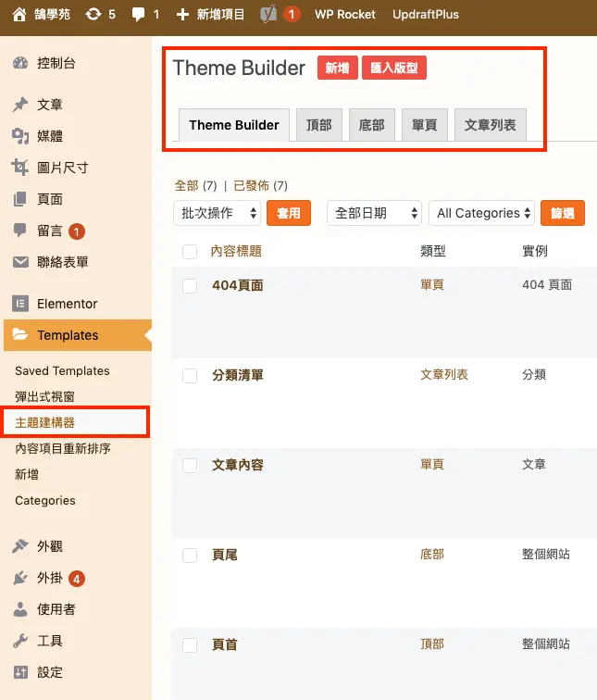Select the Theme Builder tab
Screen dimensions: 597x700
(234, 125)
